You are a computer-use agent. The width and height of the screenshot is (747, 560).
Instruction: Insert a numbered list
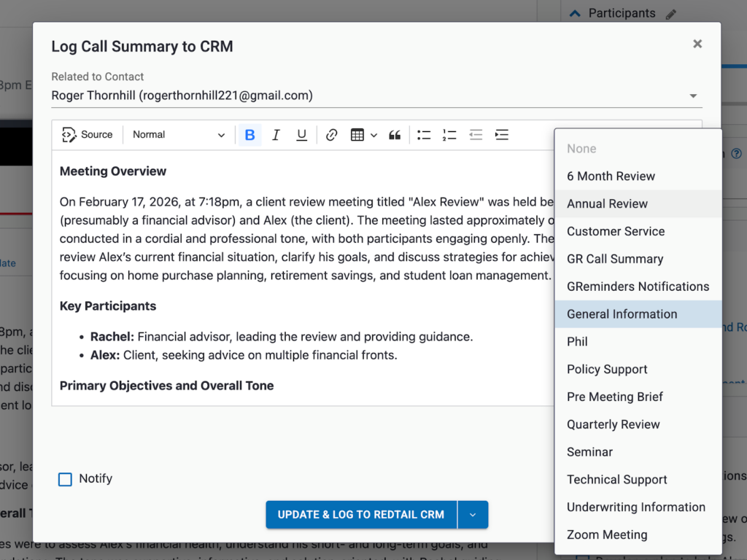449,135
